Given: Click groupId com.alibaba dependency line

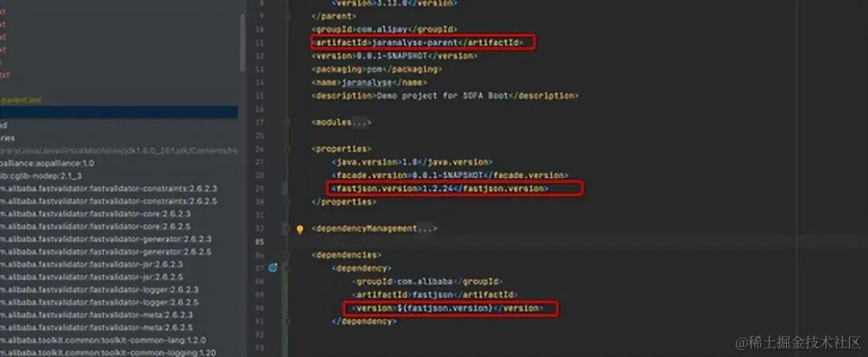Looking at the screenshot, I should (x=427, y=282).
